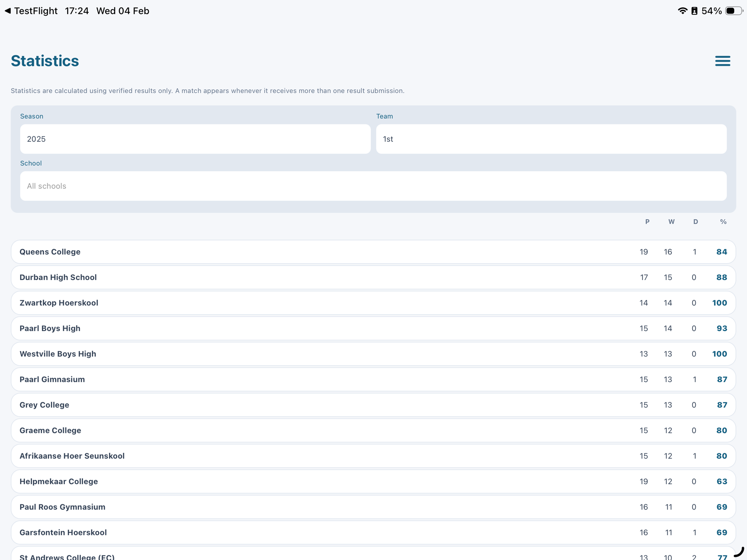The image size is (747, 560).
Task: Select the Zwartkop Hoerskool row
Action: point(373,303)
